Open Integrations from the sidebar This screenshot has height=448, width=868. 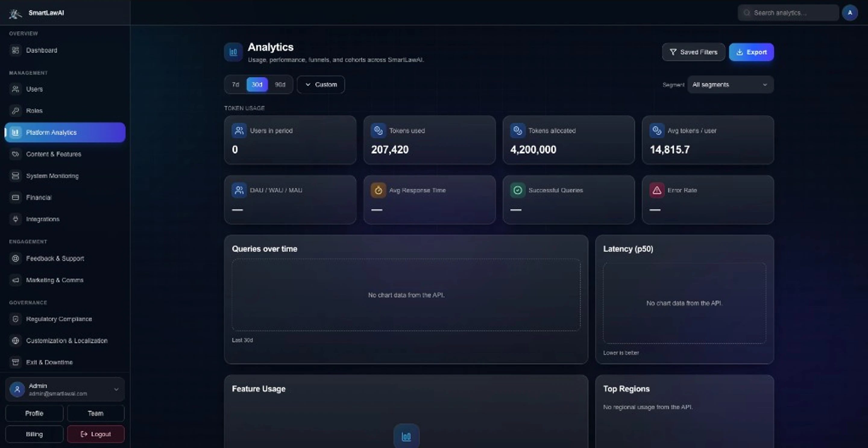tap(65, 219)
